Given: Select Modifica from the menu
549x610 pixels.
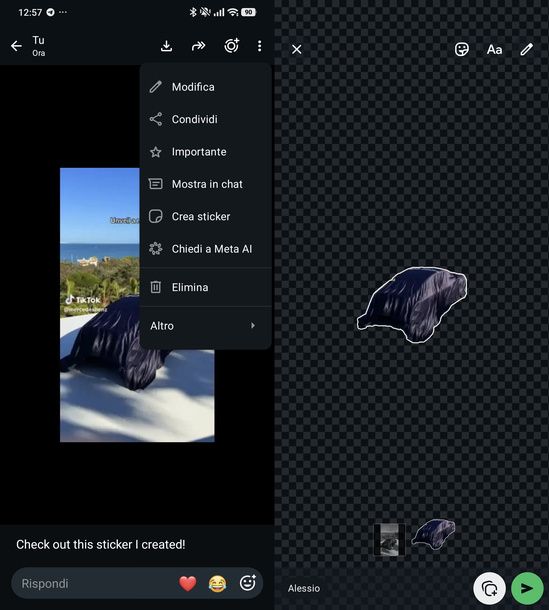Looking at the screenshot, I should pos(205,87).
